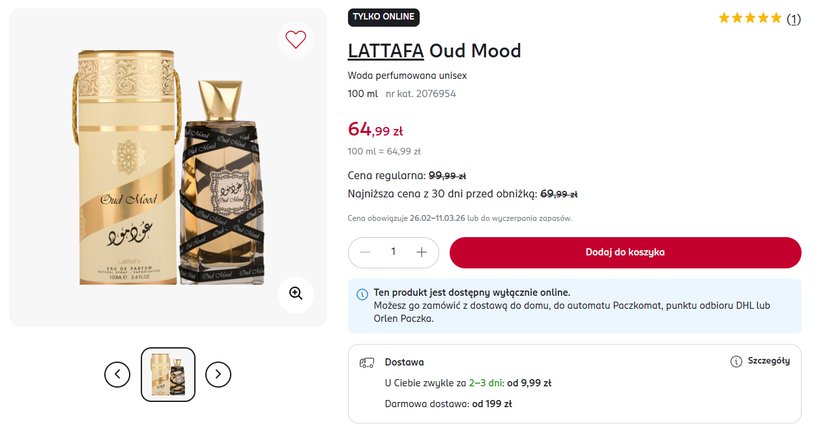Click the main Oud Mood product image
This screenshot has width=840, height=443.
point(168,167)
